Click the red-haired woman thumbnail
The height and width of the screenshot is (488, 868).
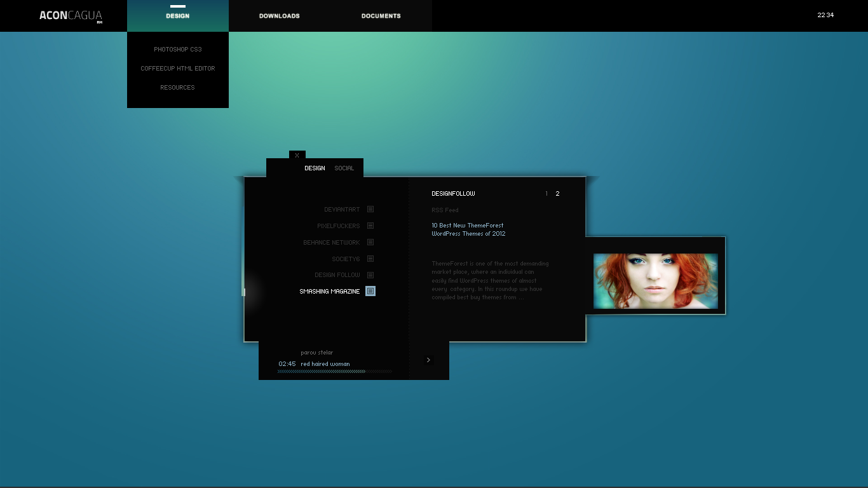pyautogui.click(x=655, y=281)
